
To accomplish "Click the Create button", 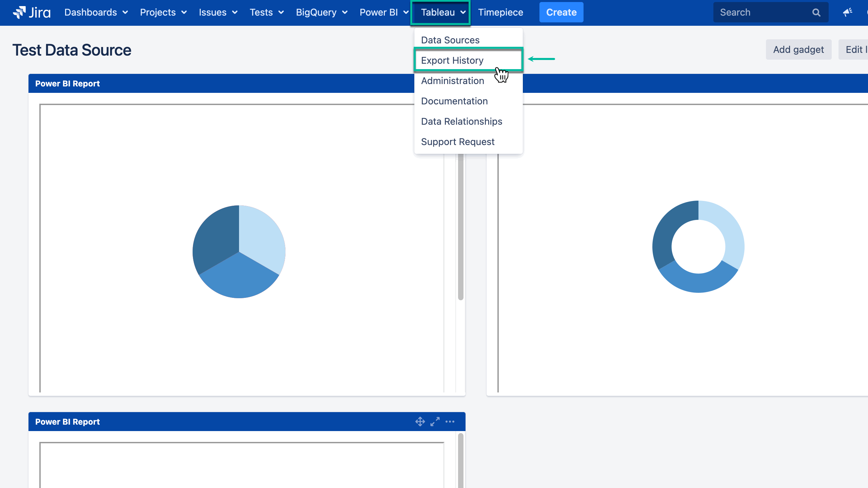I will [x=561, y=12].
